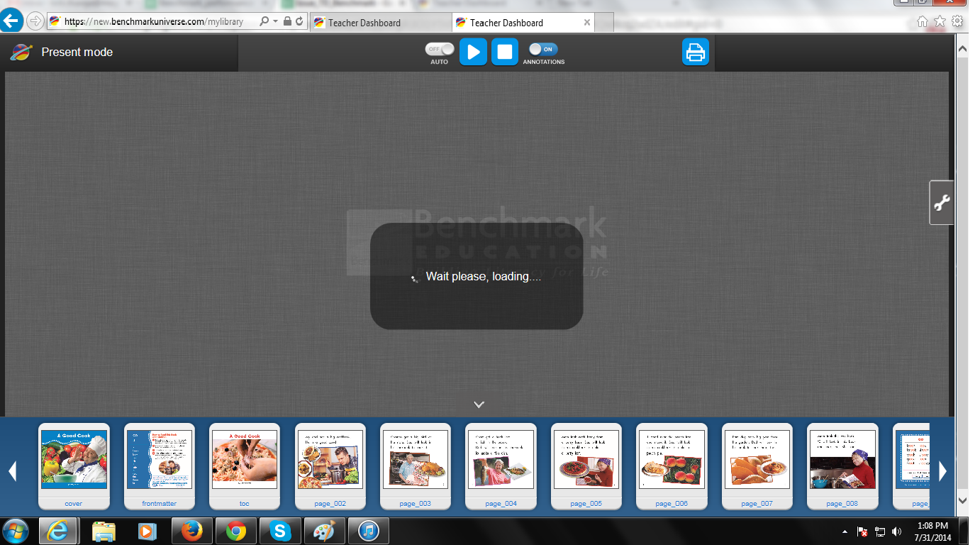Screen dimensions: 980x545
Task: Open the browser Tools gear icon
Action: [x=957, y=21]
